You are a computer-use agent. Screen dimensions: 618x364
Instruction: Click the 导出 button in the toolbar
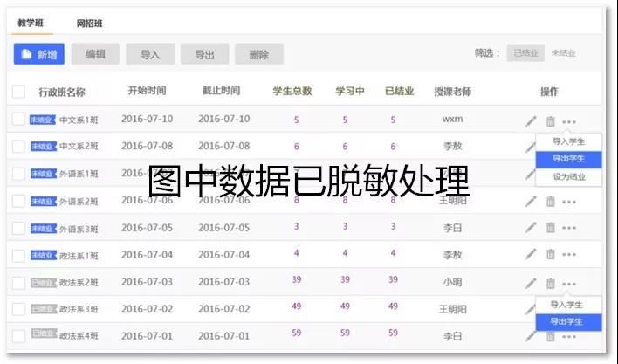(203, 54)
